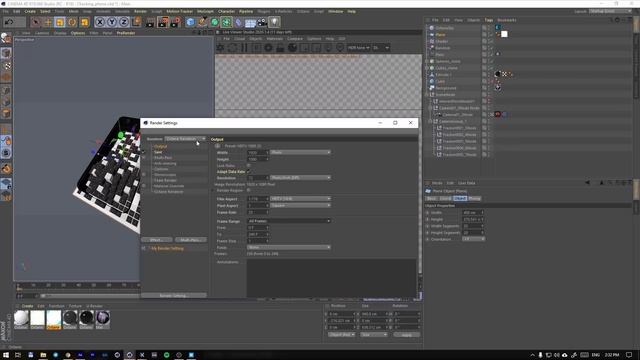Click the Deformer bend icon
640x360 pixels.
(x=238, y=22)
